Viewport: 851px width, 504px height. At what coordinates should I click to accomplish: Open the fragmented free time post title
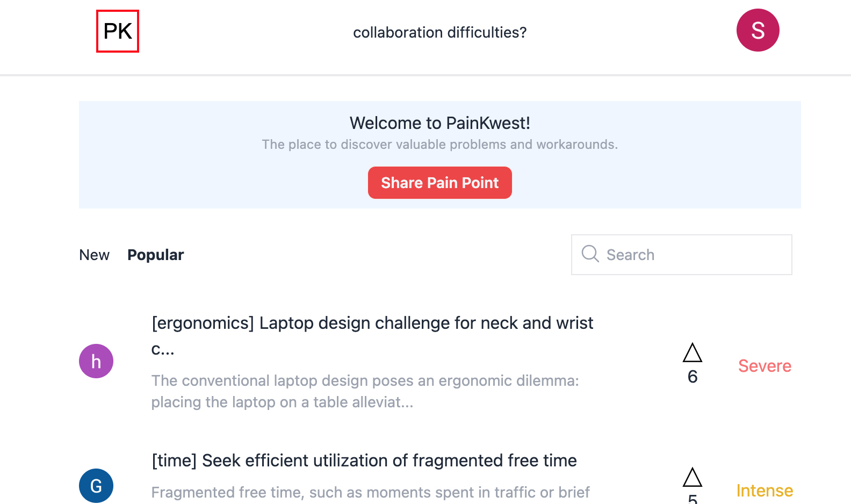tap(364, 460)
